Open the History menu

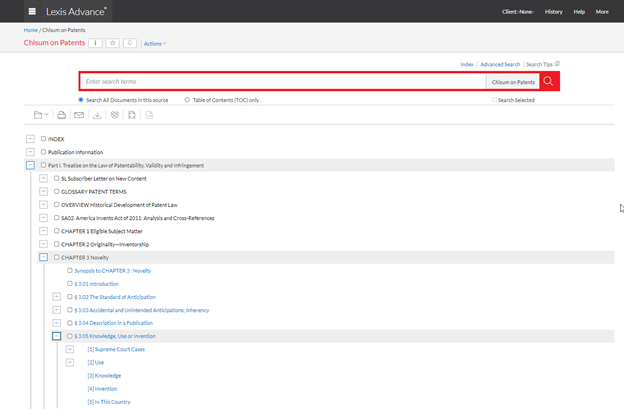554,12
